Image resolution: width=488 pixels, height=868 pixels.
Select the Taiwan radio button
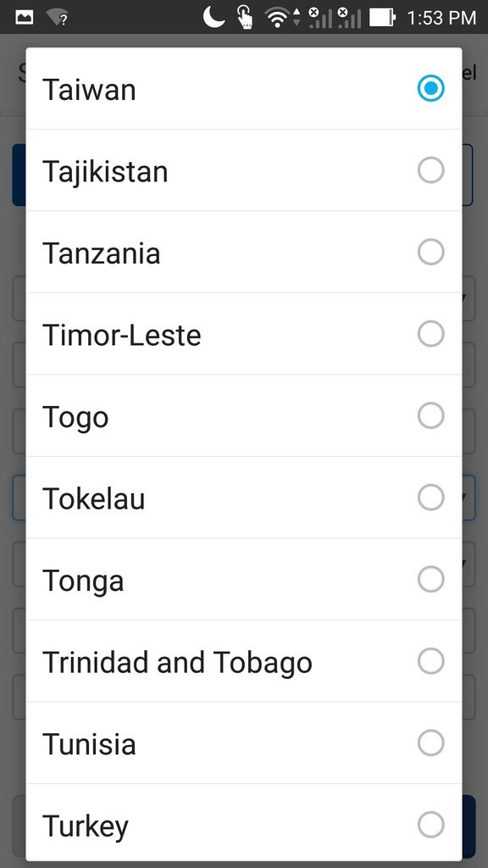(x=430, y=88)
